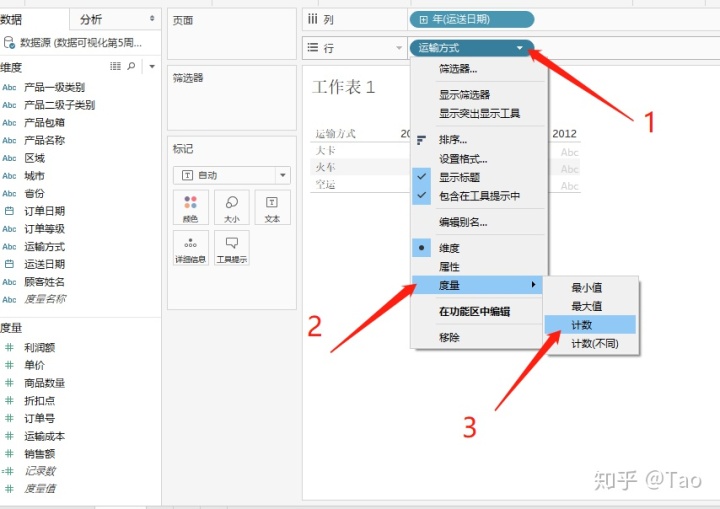
Task: Click the 火车 row header
Action: (x=326, y=167)
